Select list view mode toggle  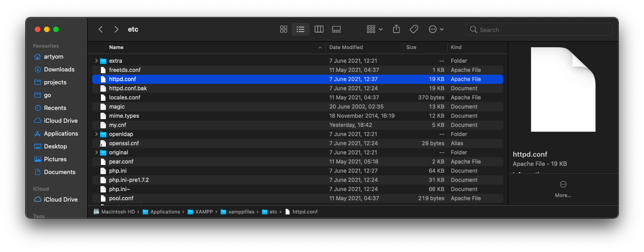(x=300, y=29)
